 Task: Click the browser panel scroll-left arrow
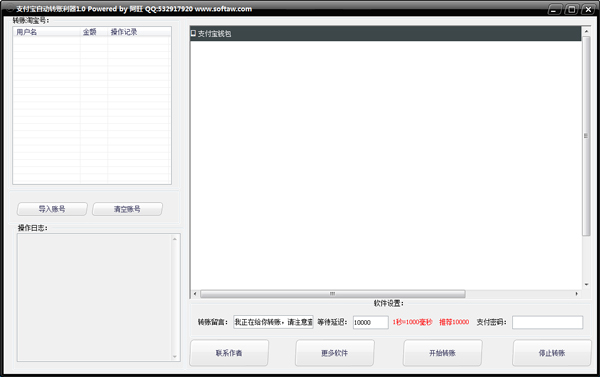[195, 294]
